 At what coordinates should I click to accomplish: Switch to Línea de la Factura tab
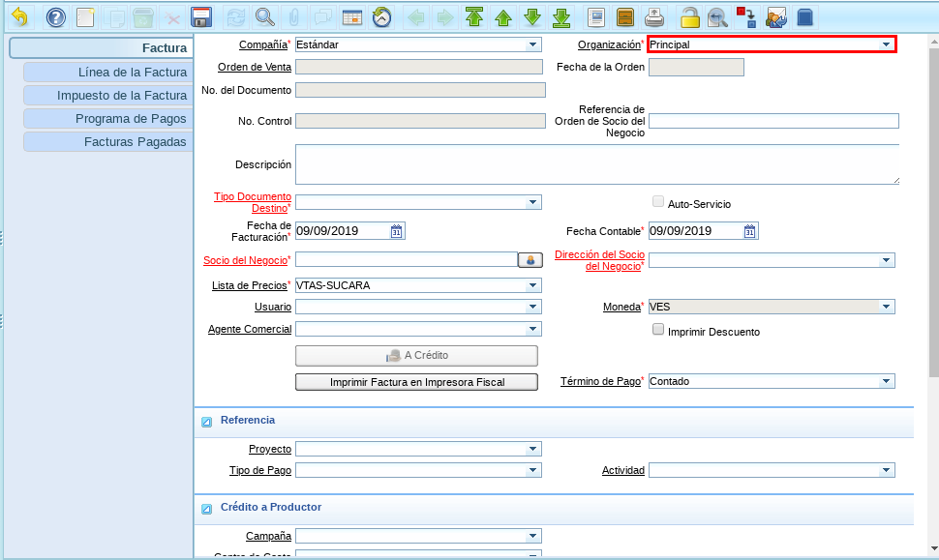point(107,73)
